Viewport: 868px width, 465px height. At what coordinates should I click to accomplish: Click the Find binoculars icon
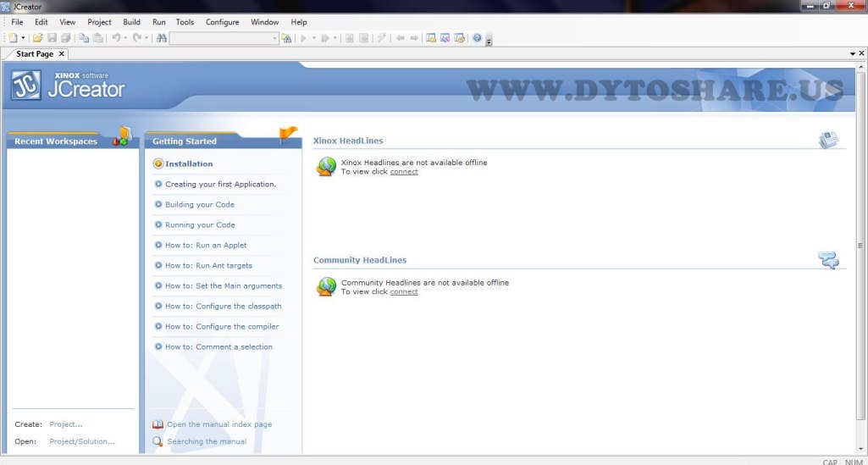point(162,38)
